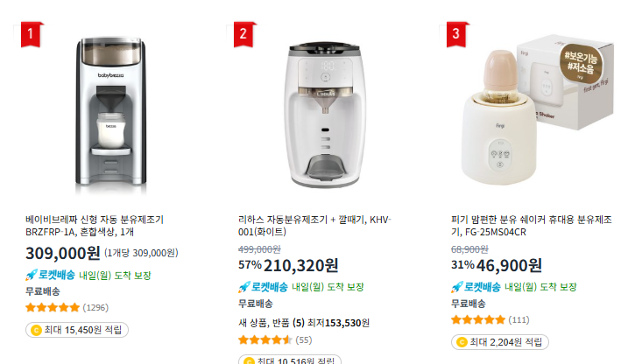Click the Rocket delivery logo under 46,900원
Viewport: 621px width, 364px height.
click(x=476, y=287)
